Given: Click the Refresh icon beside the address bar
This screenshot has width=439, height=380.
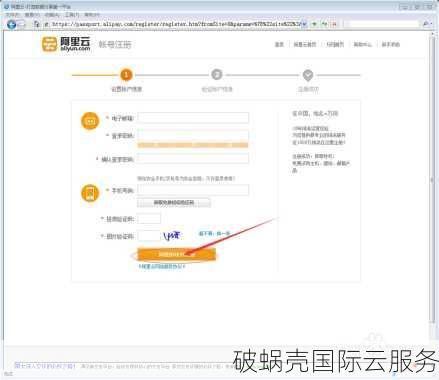Looking at the screenshot, I should tap(324, 24).
